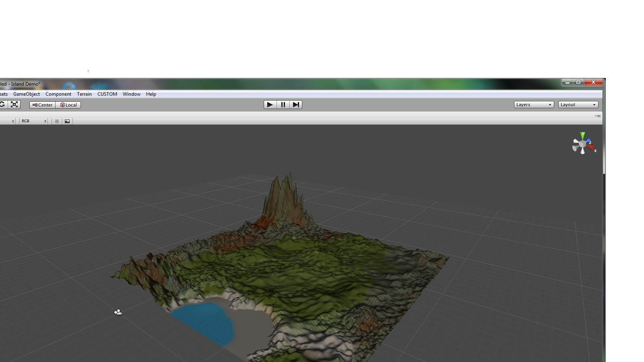Click the green Y axis cone on gizmo
Viewport: 644px width, 362px height.
[x=582, y=136]
